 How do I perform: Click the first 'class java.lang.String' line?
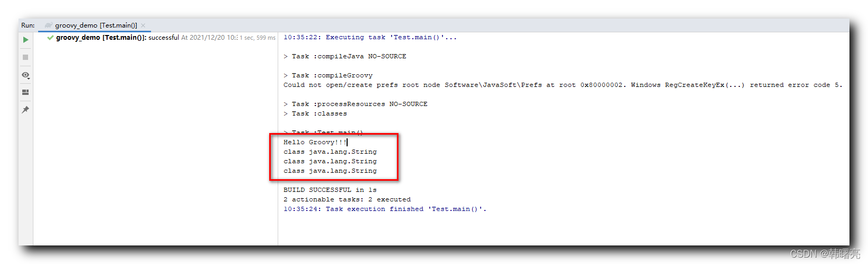(330, 152)
